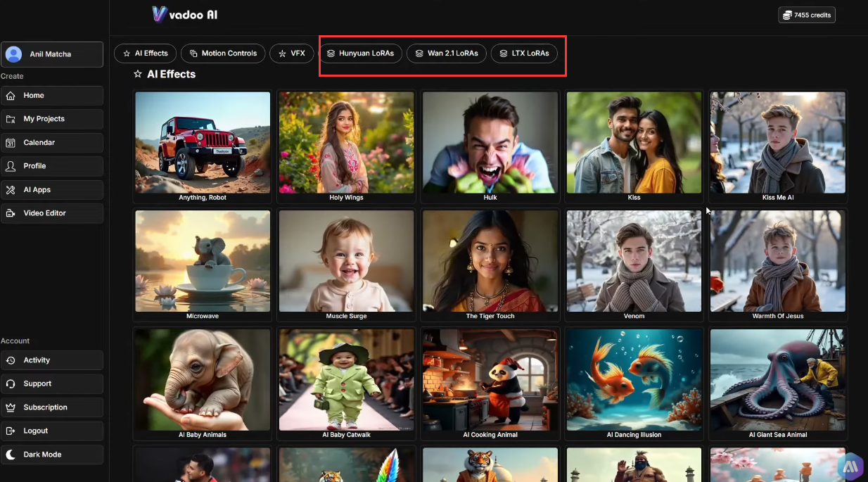The image size is (868, 482).
Task: Choose the Venom effect thumbnail
Action: [634, 261]
